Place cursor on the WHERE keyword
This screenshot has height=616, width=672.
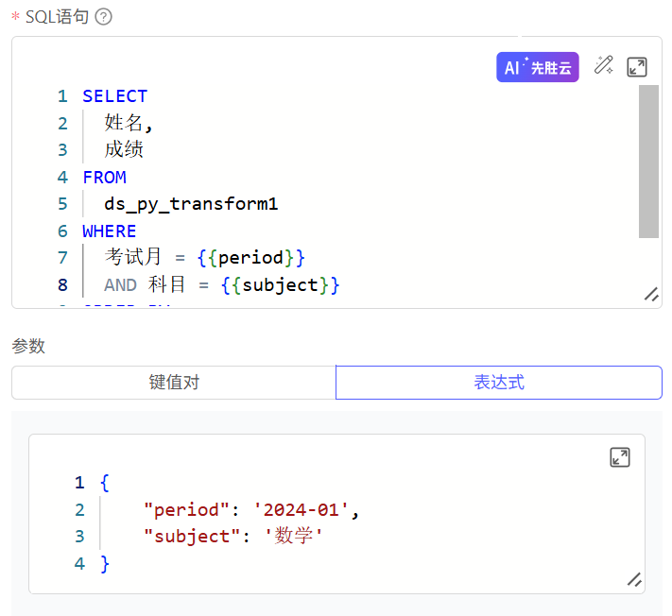tap(110, 231)
